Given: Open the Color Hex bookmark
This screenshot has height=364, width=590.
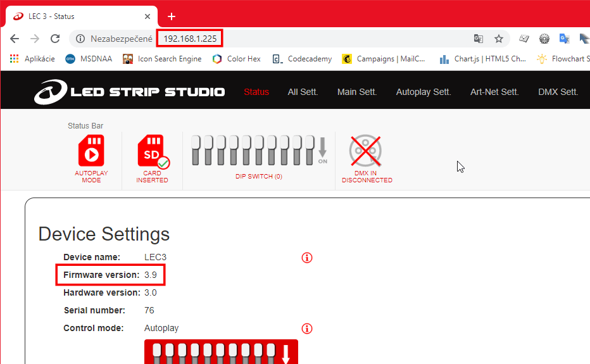Looking at the screenshot, I should tap(236, 59).
